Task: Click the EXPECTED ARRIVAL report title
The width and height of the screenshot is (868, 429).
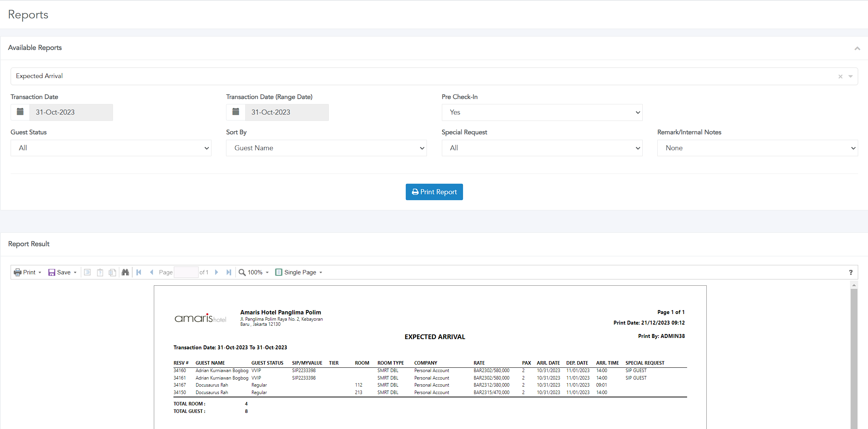Action: tap(435, 337)
